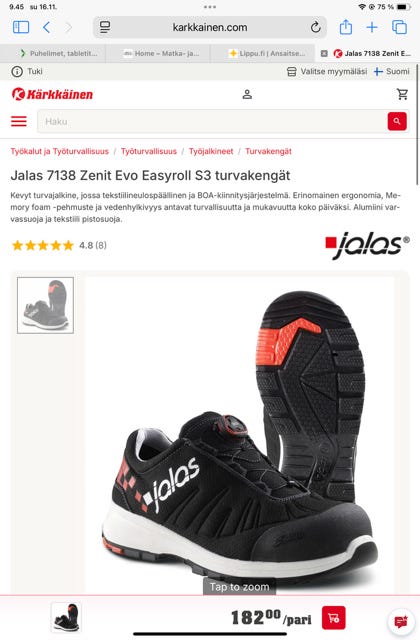Open the shopping cart icon
Screen dimensions: 420x640
coord(402,94)
